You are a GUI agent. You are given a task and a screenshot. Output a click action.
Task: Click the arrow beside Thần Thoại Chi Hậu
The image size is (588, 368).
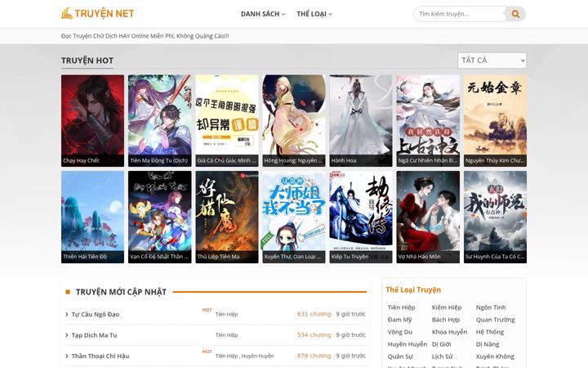[67, 356]
